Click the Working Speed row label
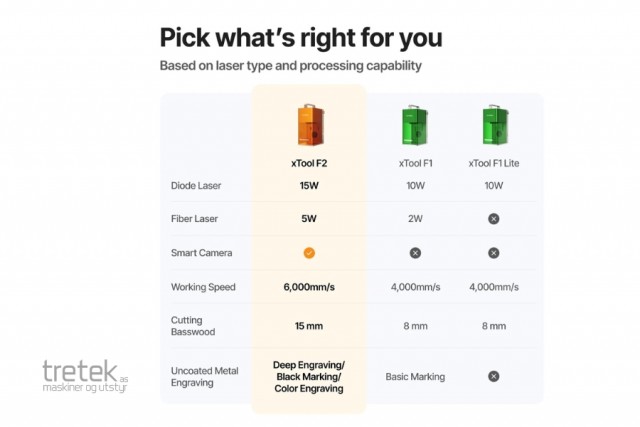The image size is (640, 427). tap(203, 287)
